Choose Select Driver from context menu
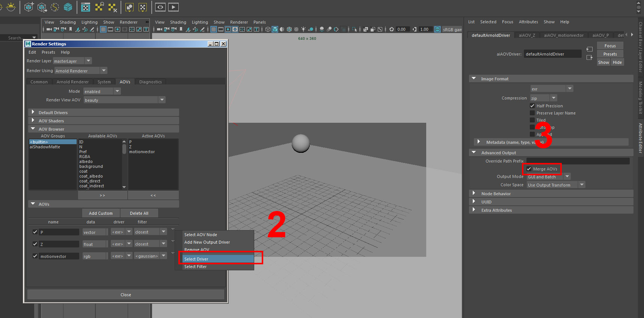 click(x=218, y=259)
